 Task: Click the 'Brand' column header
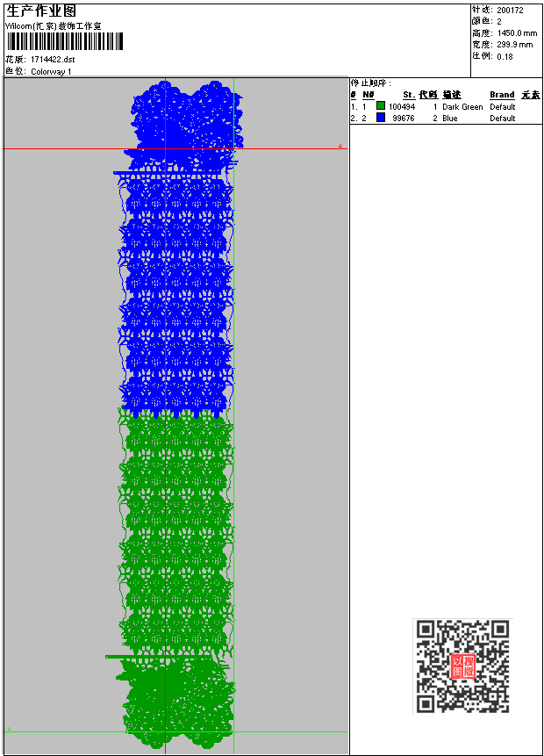pyautogui.click(x=502, y=95)
